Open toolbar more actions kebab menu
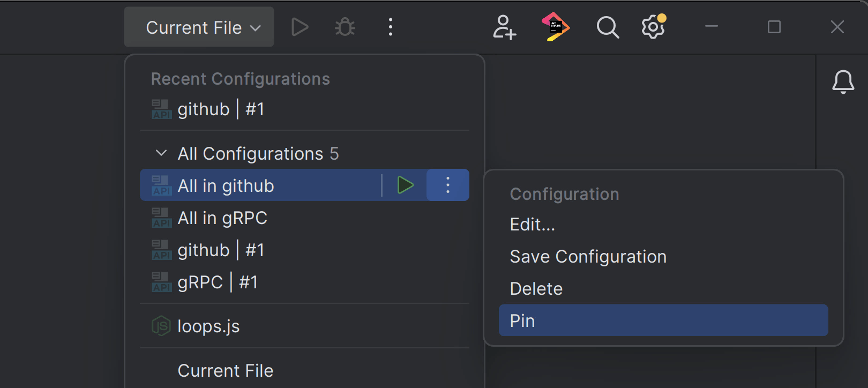This screenshot has height=388, width=868. (x=391, y=27)
